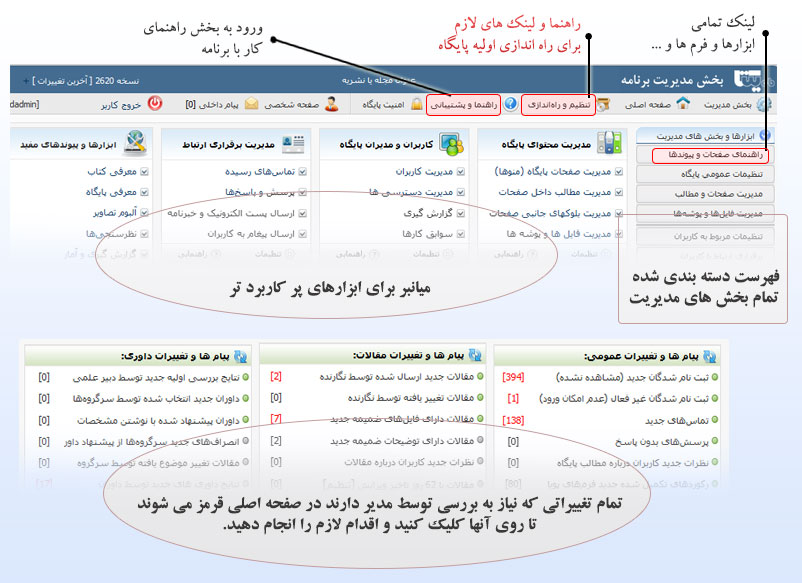Click the red power icon for خروج کاربر
The image size is (802, 583).
click(155, 103)
